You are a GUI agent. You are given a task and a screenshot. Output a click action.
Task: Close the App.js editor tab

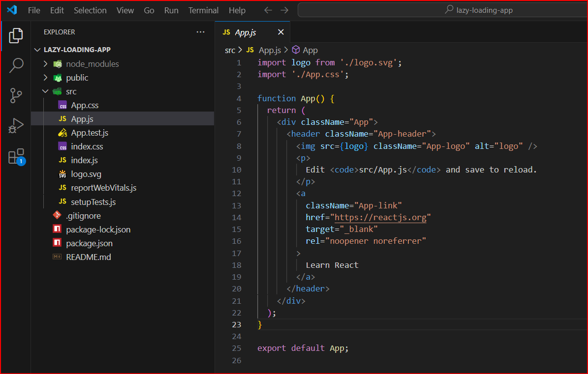point(281,32)
